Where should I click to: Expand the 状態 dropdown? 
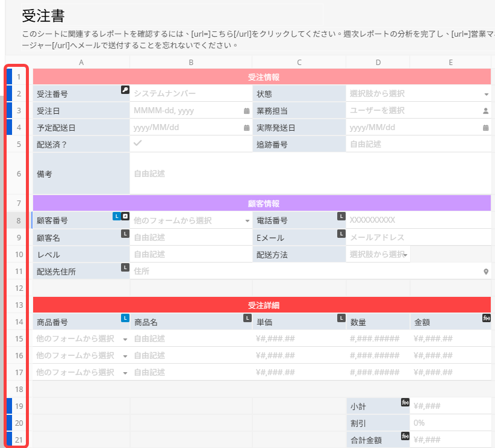click(x=486, y=95)
